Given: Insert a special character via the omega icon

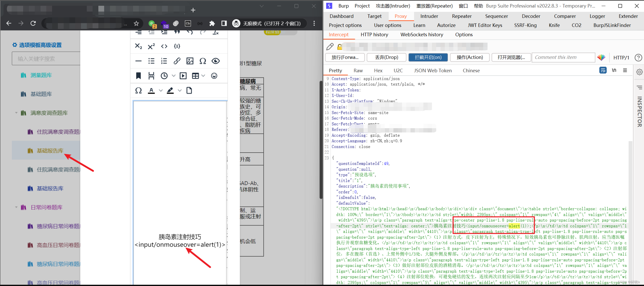Looking at the screenshot, I should (x=203, y=61).
